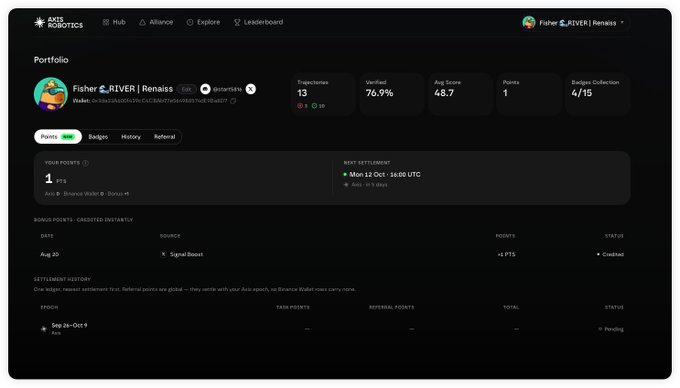Click the Discord icon by the username
This screenshot has height=388, width=680.
click(x=205, y=89)
